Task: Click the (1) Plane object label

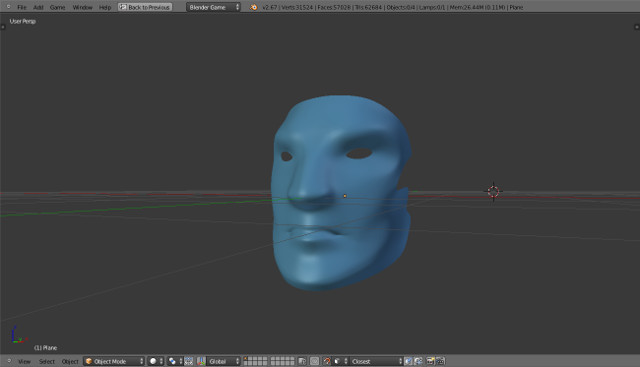Action: tap(45, 348)
